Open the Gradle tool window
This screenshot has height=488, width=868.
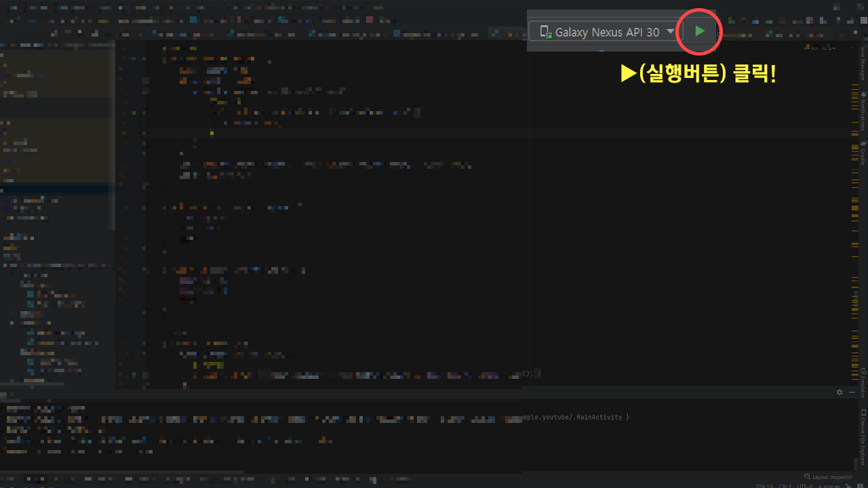point(863,153)
